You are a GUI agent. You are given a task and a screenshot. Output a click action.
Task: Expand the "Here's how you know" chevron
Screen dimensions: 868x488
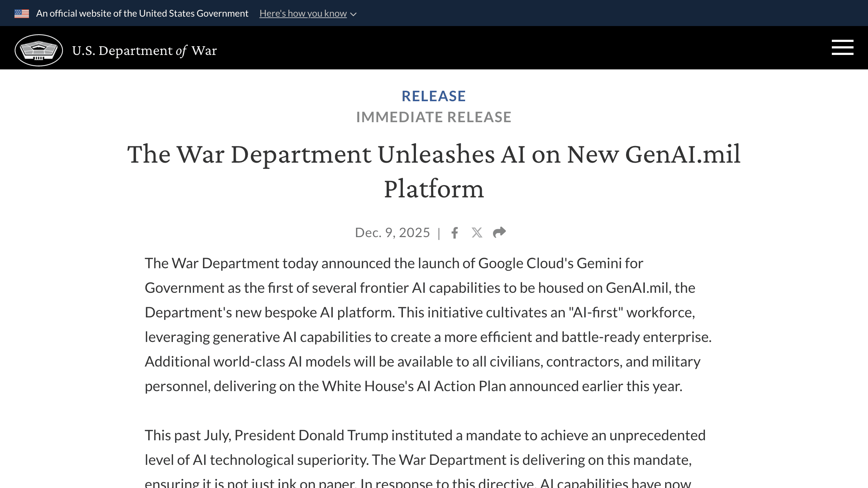pos(353,14)
